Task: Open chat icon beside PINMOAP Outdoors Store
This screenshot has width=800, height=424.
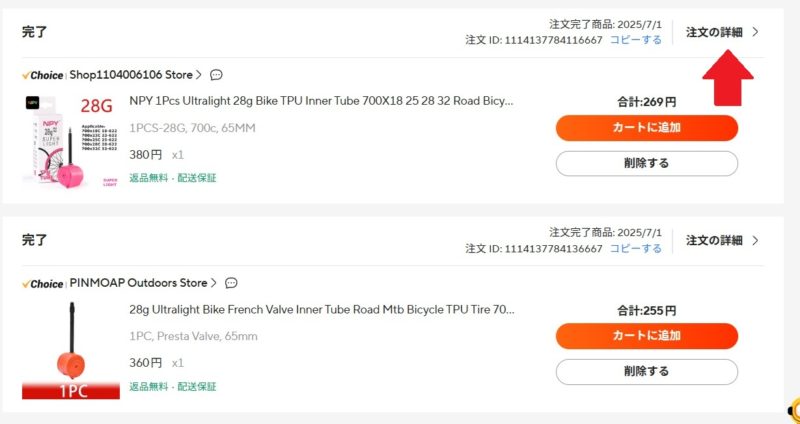Action: click(231, 283)
